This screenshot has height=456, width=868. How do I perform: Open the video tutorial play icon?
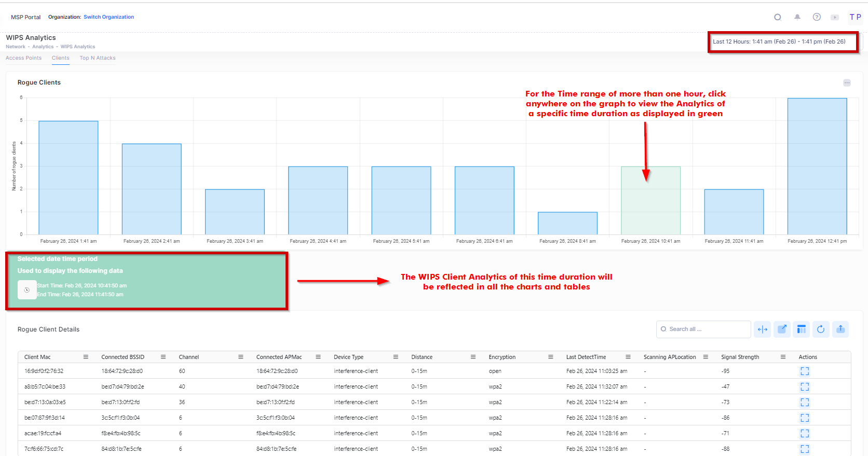tap(835, 17)
